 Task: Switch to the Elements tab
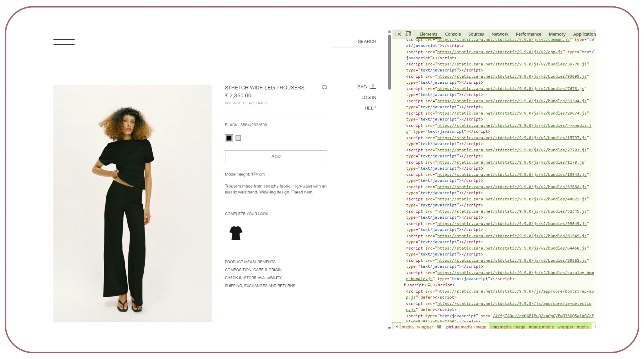[x=428, y=34]
